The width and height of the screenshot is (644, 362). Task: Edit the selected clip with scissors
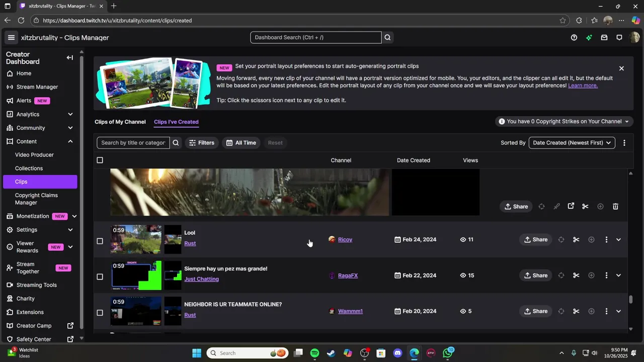coord(585,206)
